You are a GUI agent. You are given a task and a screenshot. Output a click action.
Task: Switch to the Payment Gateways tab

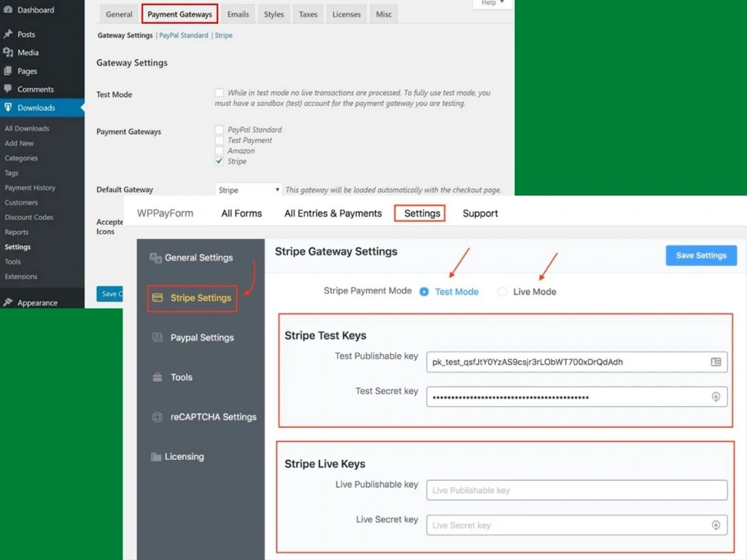179,13
